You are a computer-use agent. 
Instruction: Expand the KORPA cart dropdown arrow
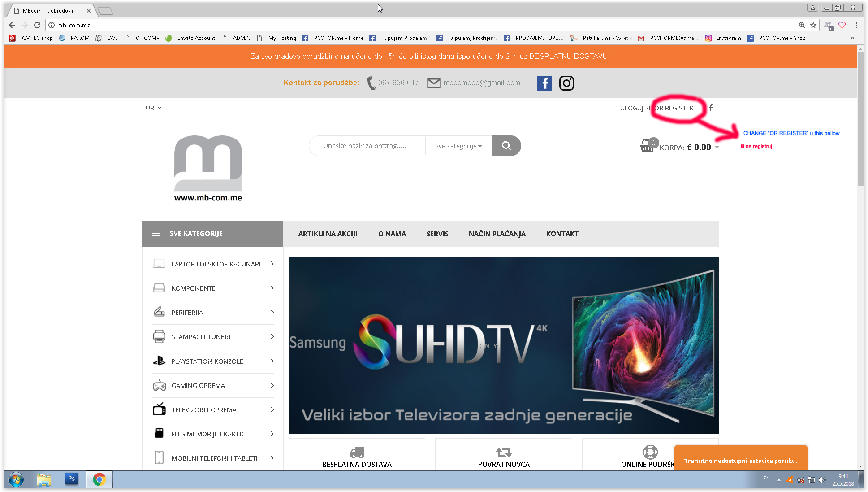(717, 147)
